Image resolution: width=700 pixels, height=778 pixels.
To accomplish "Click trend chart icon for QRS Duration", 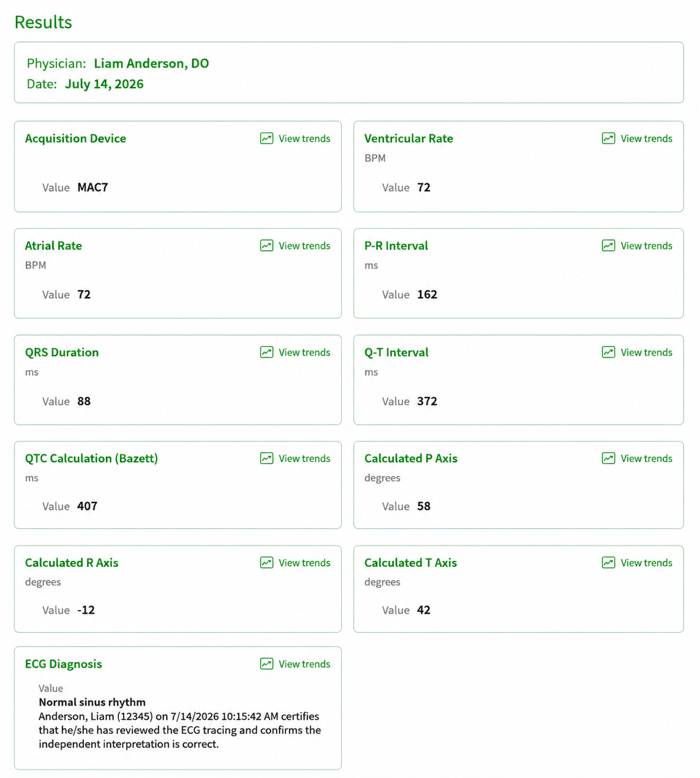I will pyautogui.click(x=266, y=352).
